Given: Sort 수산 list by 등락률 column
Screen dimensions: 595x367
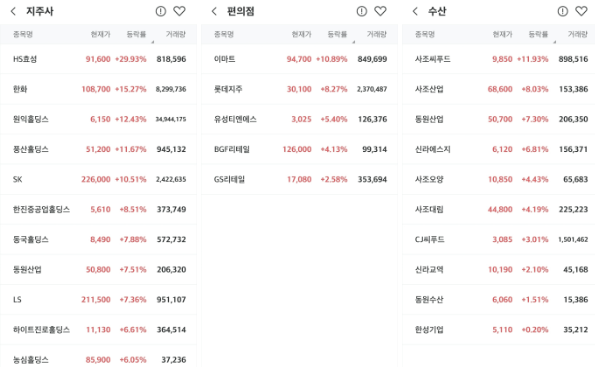Looking at the screenshot, I should click(538, 35).
